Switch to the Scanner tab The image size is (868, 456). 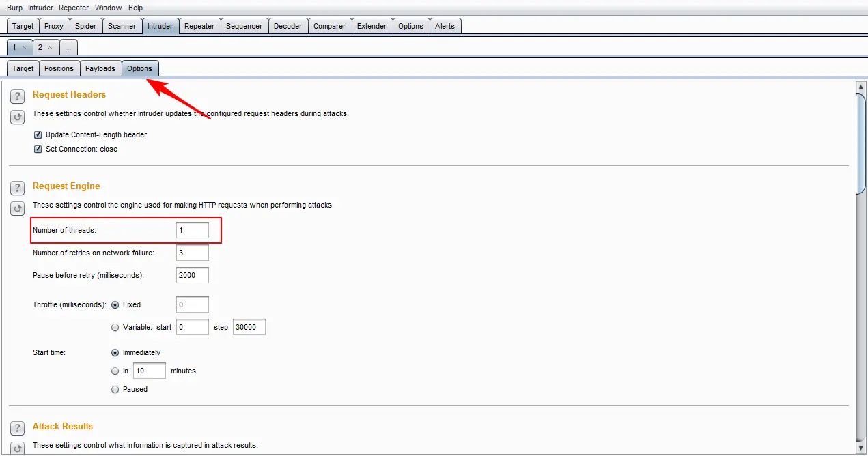click(122, 26)
